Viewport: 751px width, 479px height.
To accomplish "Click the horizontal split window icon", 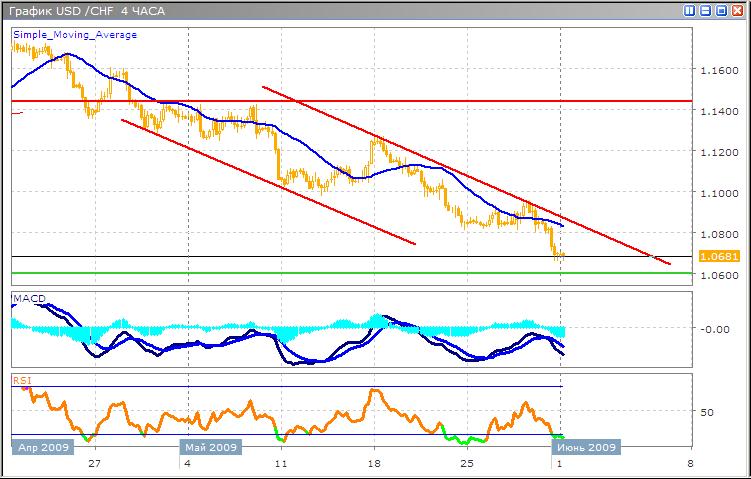I will (x=705, y=10).
